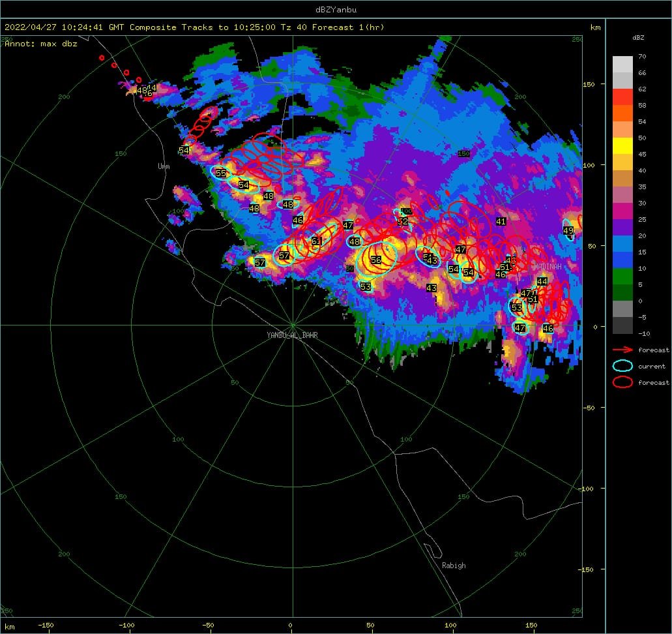Click the -100 tick on the bottom axis
The width and height of the screenshot is (672, 634).
point(126,625)
